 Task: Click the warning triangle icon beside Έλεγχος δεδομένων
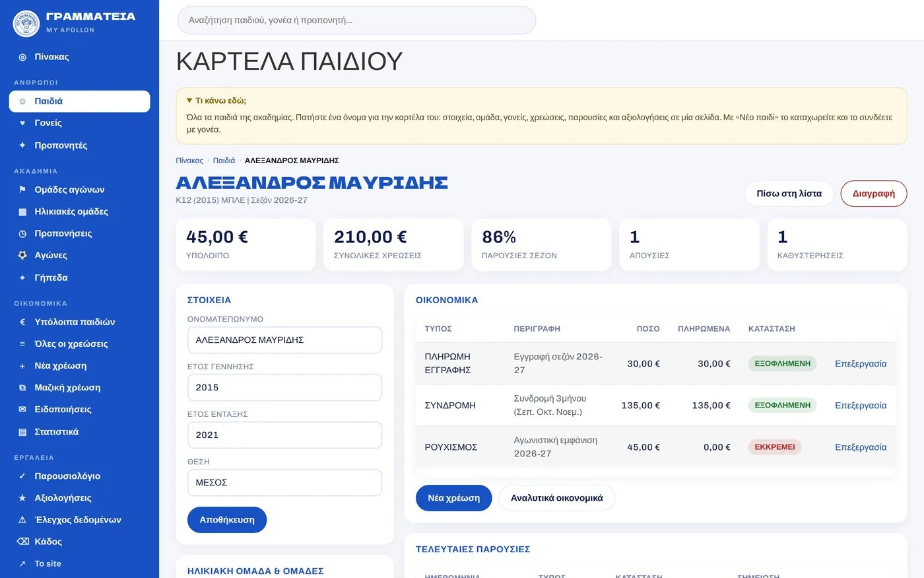(22, 520)
